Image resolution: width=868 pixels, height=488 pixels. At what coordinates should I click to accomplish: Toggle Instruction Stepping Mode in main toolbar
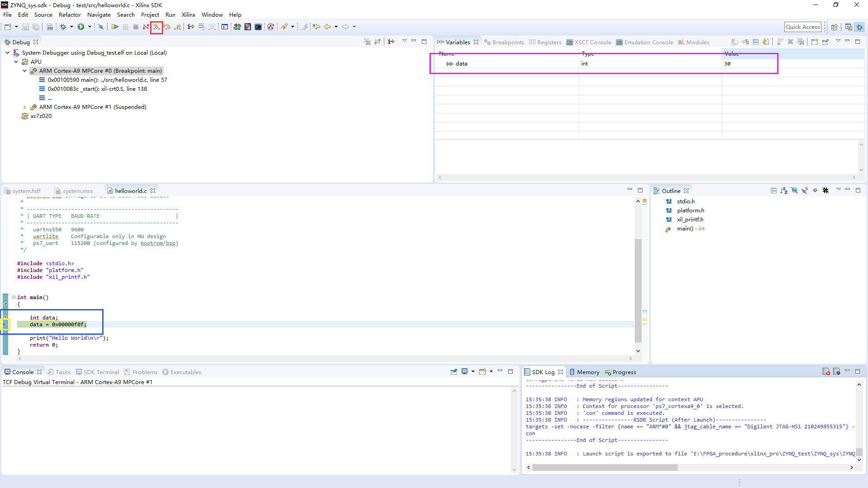[x=191, y=27]
